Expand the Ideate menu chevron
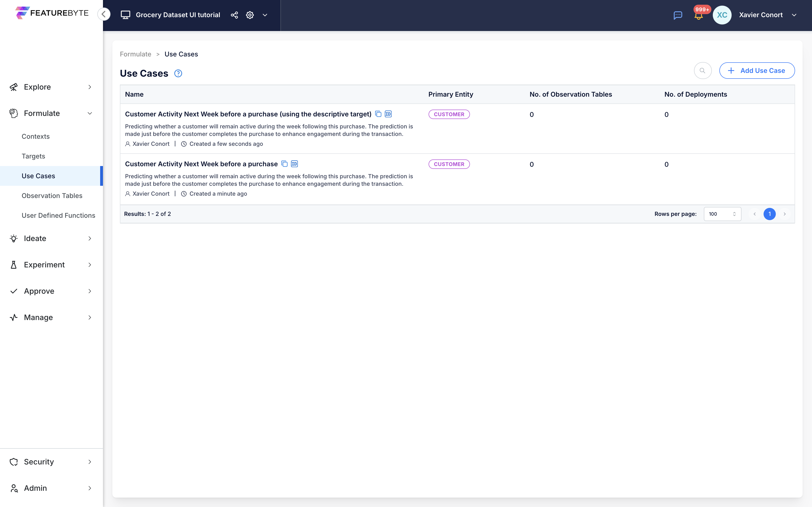 (x=90, y=238)
